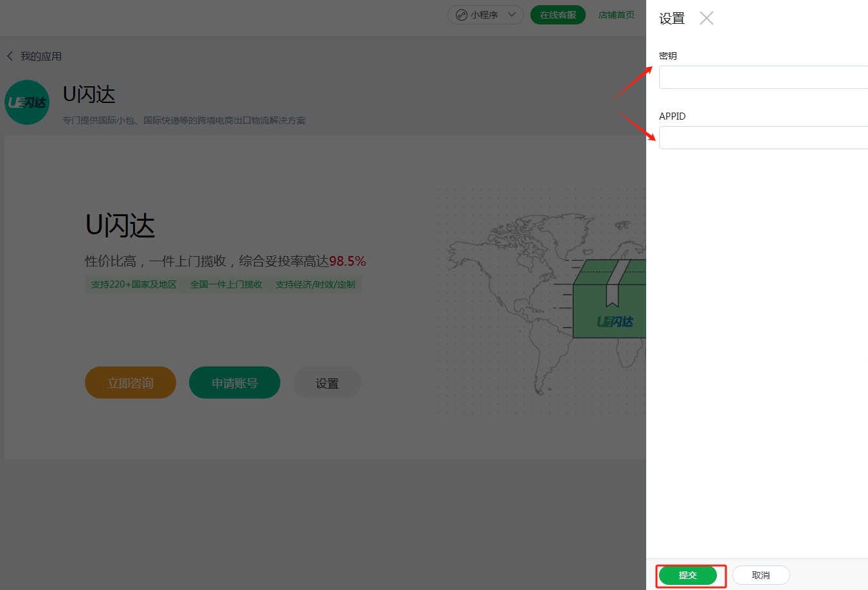The width and height of the screenshot is (868, 590).
Task: Click the 设置 panel title
Action: pyautogui.click(x=672, y=19)
